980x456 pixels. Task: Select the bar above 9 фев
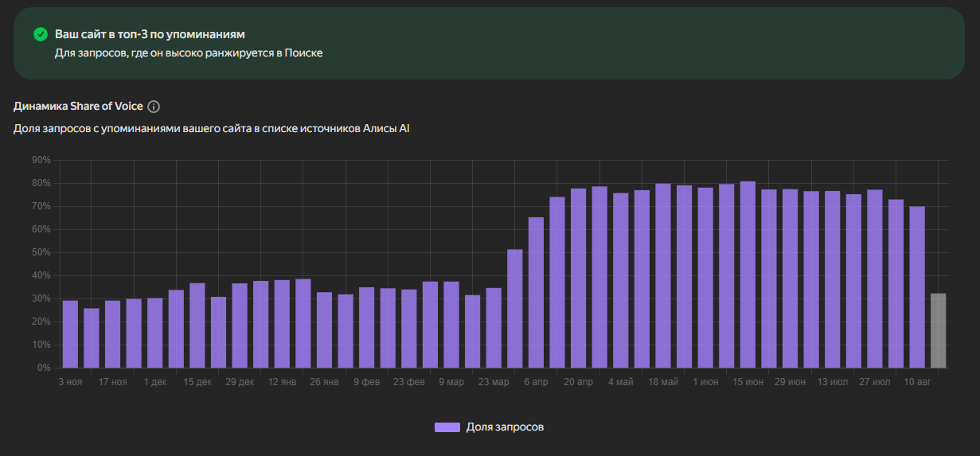point(367,328)
